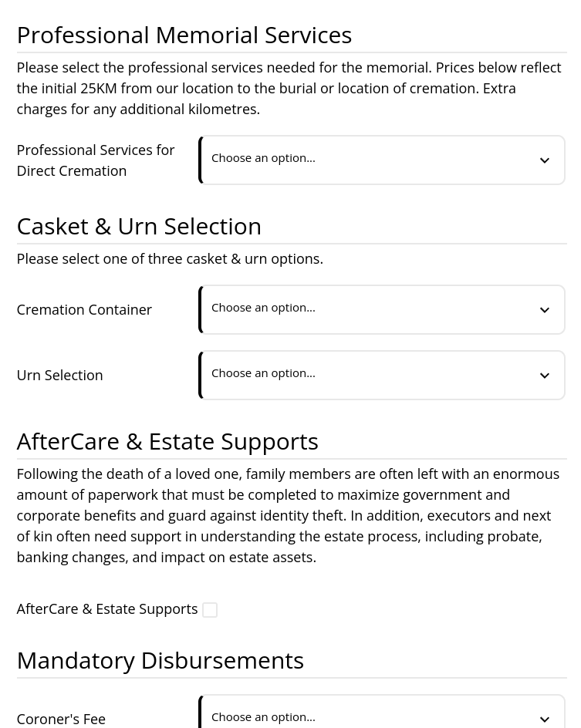Click the Casket & Urn Selection heading

click(139, 227)
